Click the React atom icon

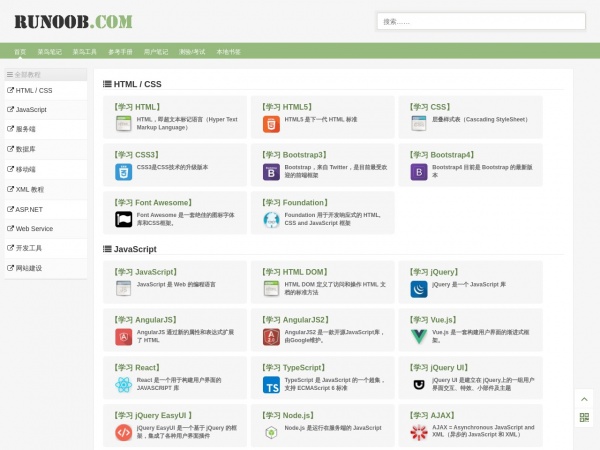pyautogui.click(x=124, y=385)
